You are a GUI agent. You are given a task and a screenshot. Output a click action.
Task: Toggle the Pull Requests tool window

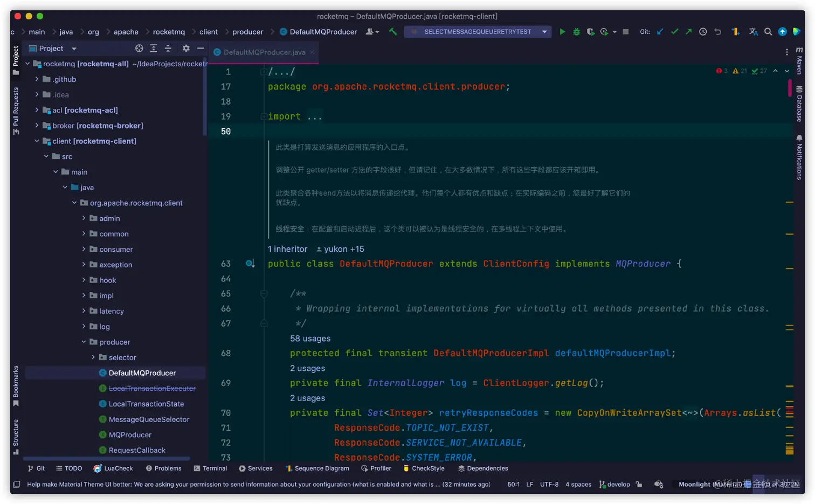coord(16,111)
